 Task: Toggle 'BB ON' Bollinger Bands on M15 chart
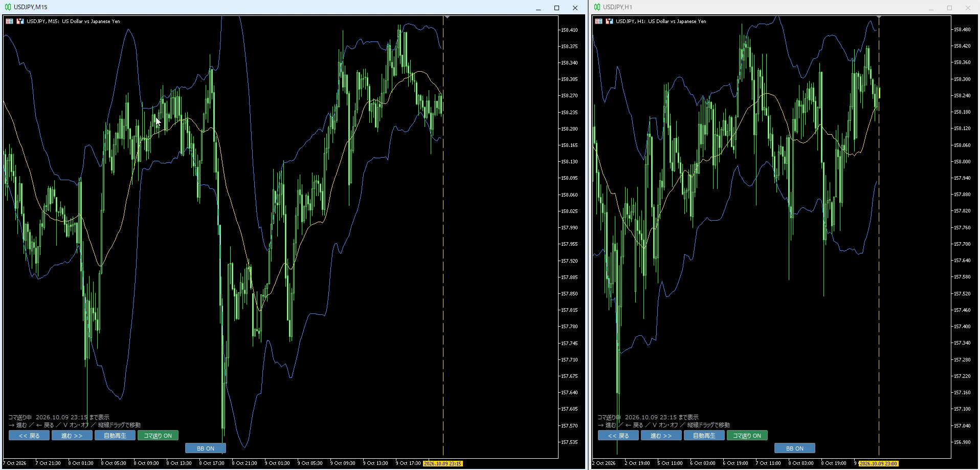[x=206, y=448]
